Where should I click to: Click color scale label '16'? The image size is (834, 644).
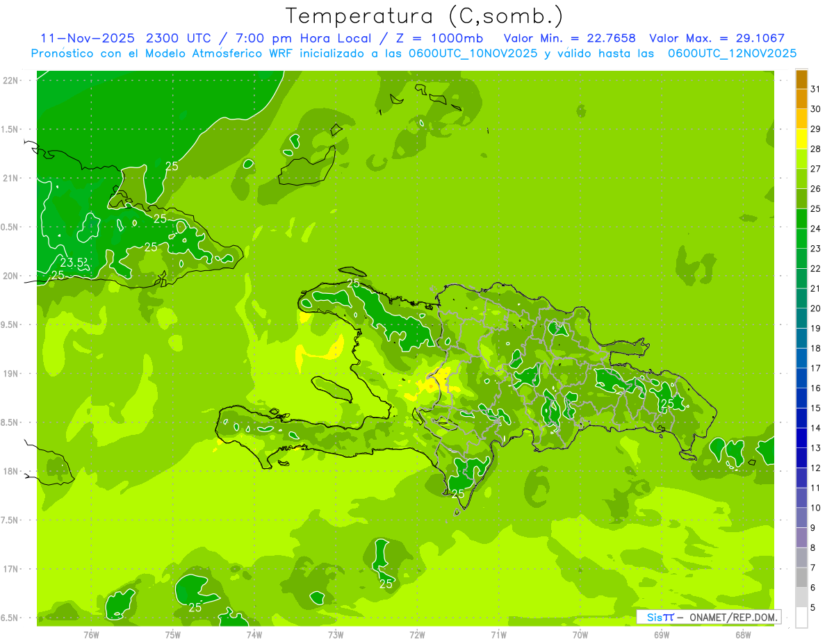click(816, 388)
